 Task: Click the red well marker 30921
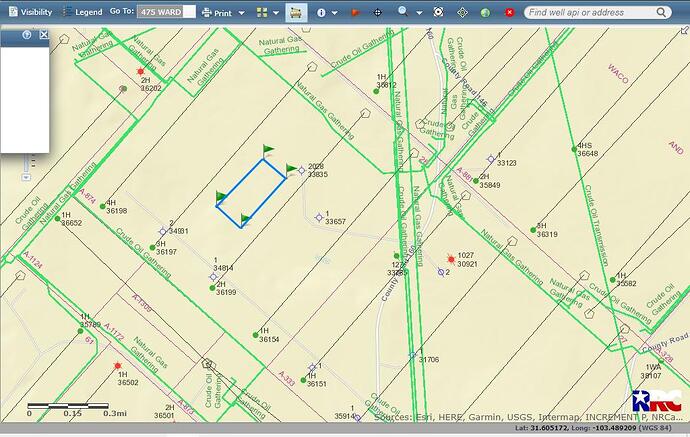pyautogui.click(x=450, y=260)
